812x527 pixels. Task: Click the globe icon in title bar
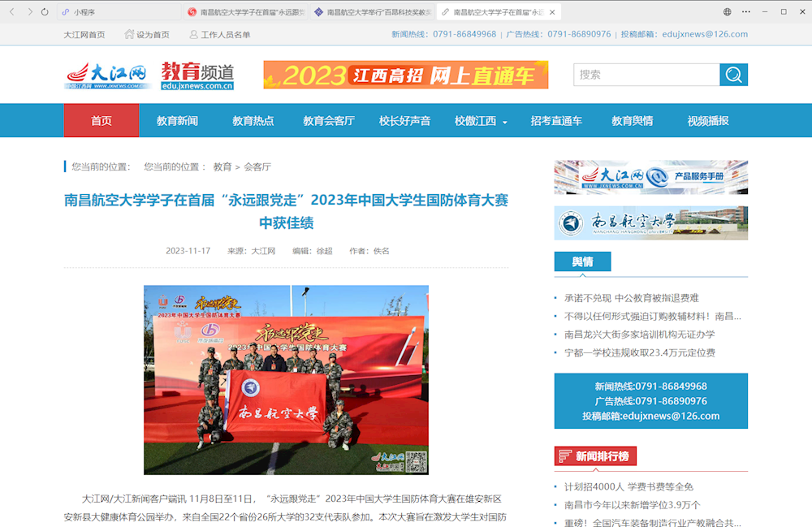(x=727, y=12)
